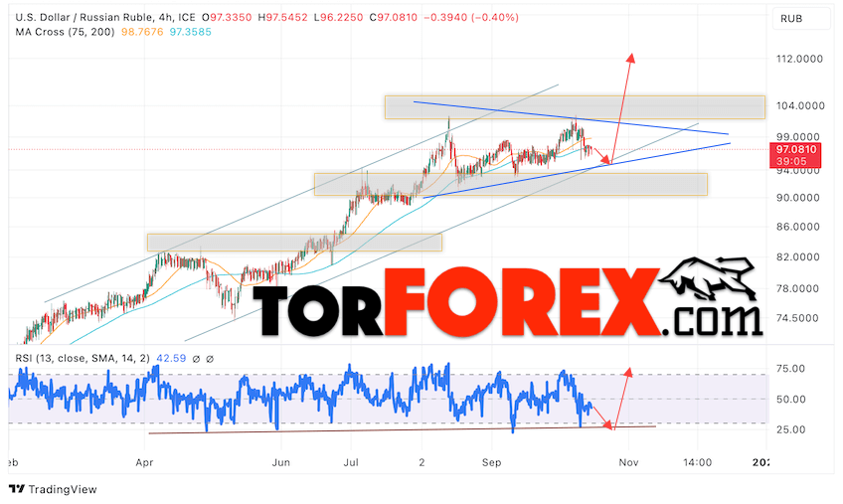This screenshot has height=504, width=843.
Task: Click the RUB currency button
Action: click(800, 19)
